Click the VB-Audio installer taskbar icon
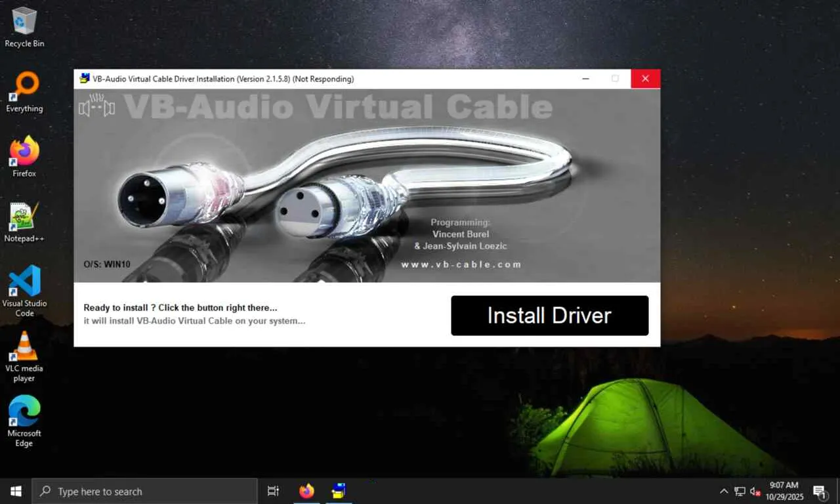 [339, 491]
